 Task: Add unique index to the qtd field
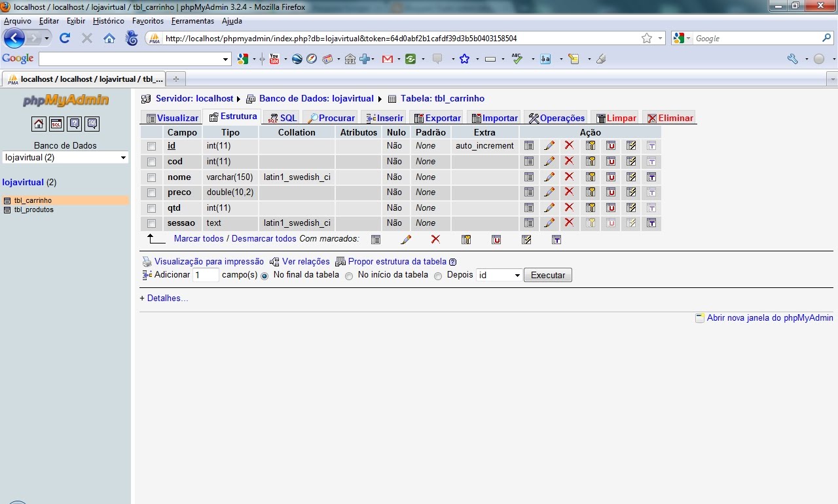tap(610, 207)
